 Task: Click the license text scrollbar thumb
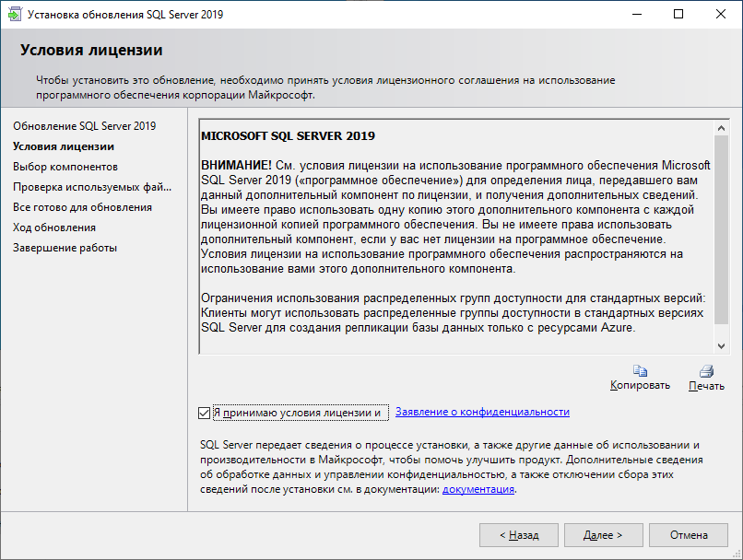click(721, 229)
